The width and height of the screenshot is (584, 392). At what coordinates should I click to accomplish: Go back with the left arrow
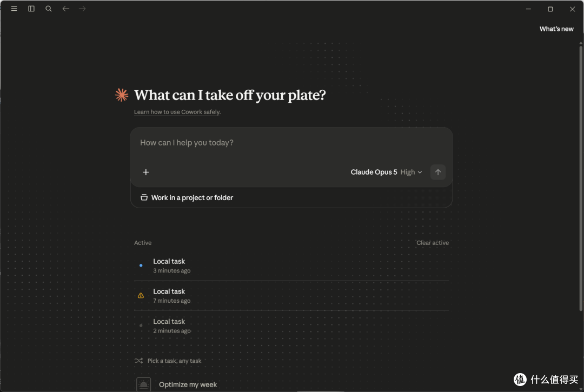pos(66,9)
